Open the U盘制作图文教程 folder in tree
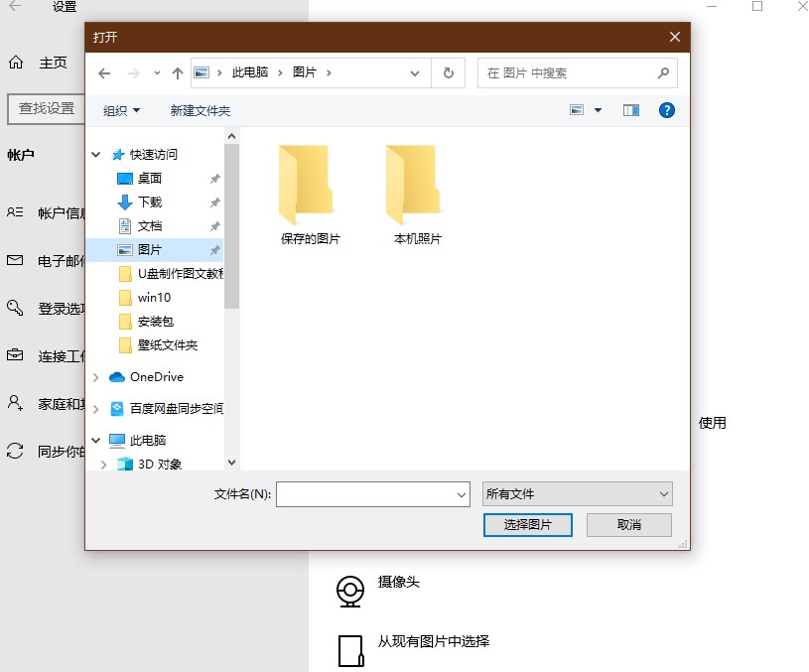Image resolution: width=809 pixels, height=672 pixels. [x=180, y=274]
